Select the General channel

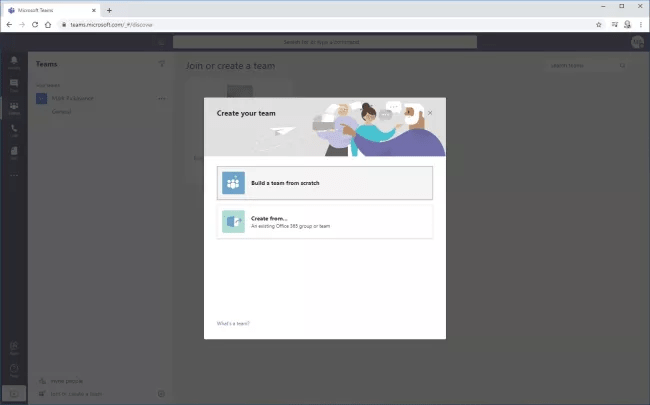(62, 112)
